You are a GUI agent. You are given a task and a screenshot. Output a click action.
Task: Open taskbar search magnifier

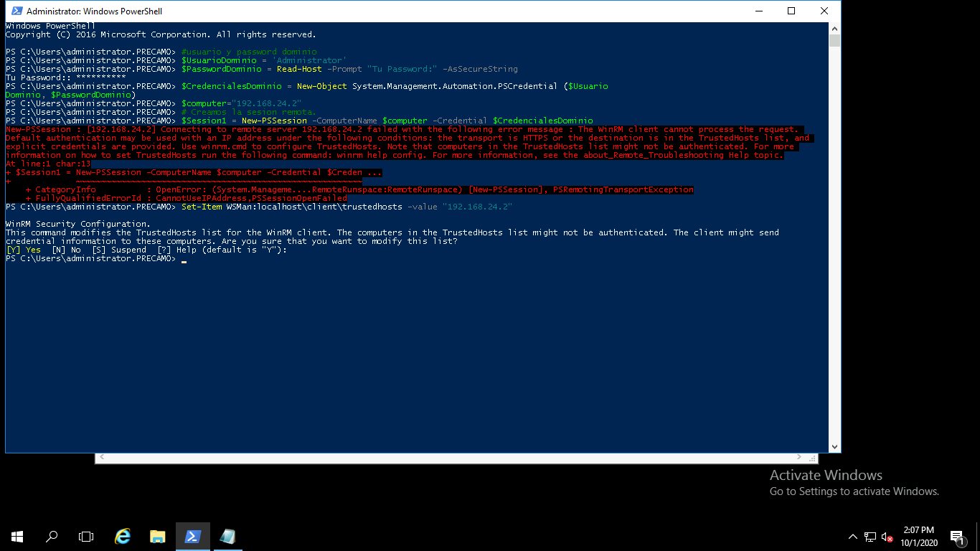point(52,537)
